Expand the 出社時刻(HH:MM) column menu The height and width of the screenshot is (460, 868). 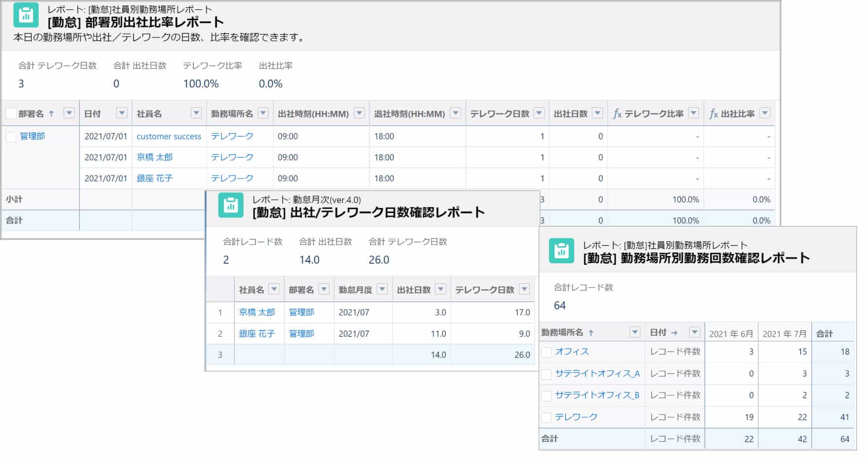(x=360, y=113)
